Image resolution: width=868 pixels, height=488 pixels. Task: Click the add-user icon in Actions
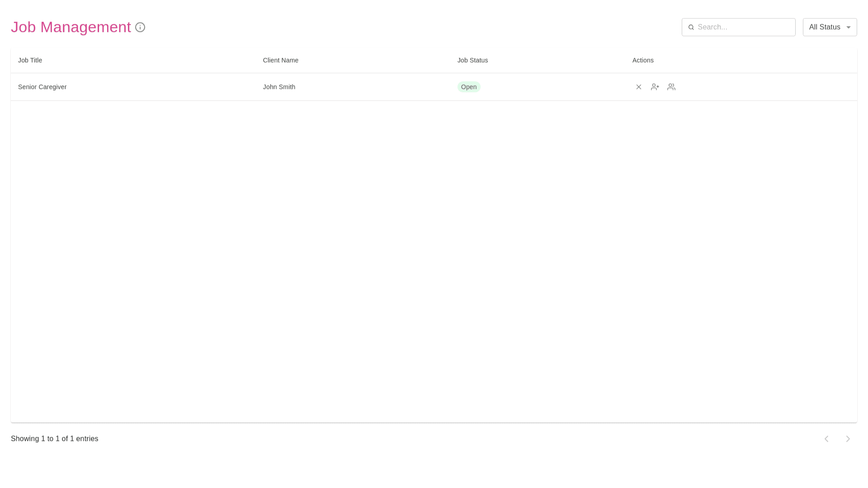click(x=655, y=87)
